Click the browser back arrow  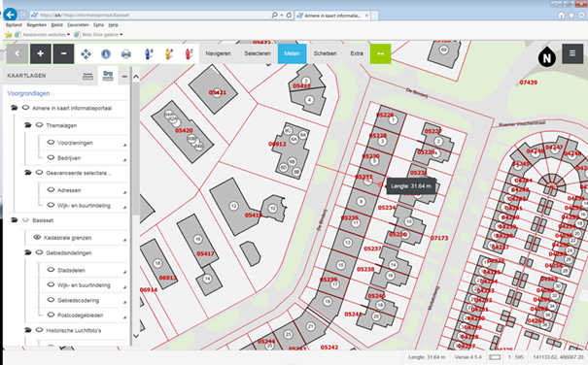(10, 15)
